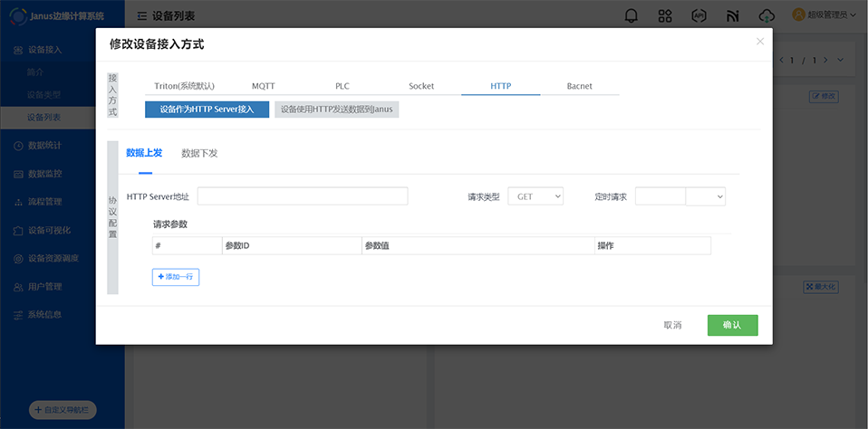Click the notification bell icon
The height and width of the screenshot is (429, 868).
[x=631, y=15]
